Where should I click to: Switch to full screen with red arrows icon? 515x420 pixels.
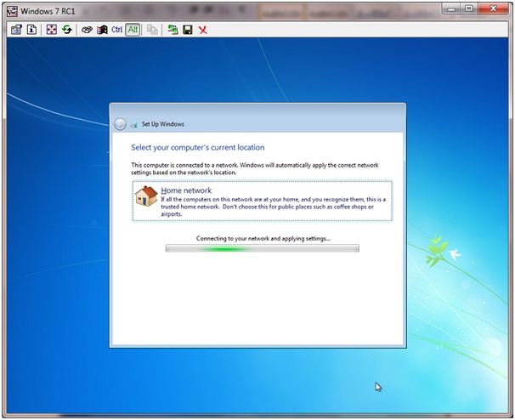pyautogui.click(x=52, y=30)
